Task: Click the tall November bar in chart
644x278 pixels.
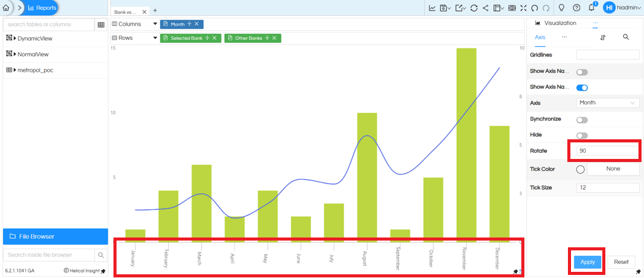Action: (x=466, y=145)
